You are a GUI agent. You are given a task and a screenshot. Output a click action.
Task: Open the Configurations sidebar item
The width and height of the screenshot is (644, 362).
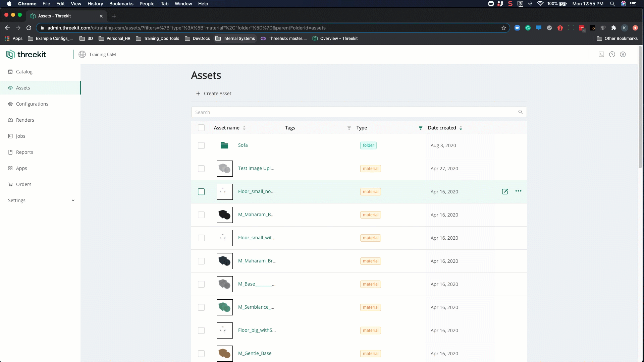[x=32, y=104]
